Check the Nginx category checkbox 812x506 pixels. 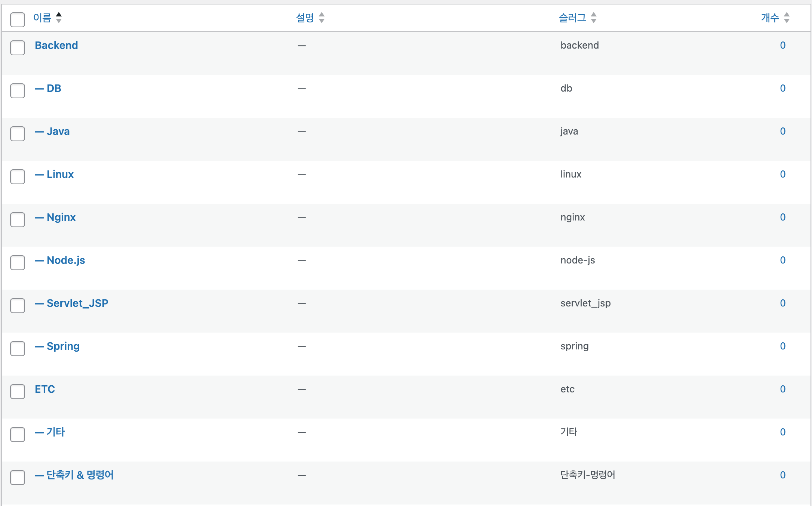(x=18, y=219)
